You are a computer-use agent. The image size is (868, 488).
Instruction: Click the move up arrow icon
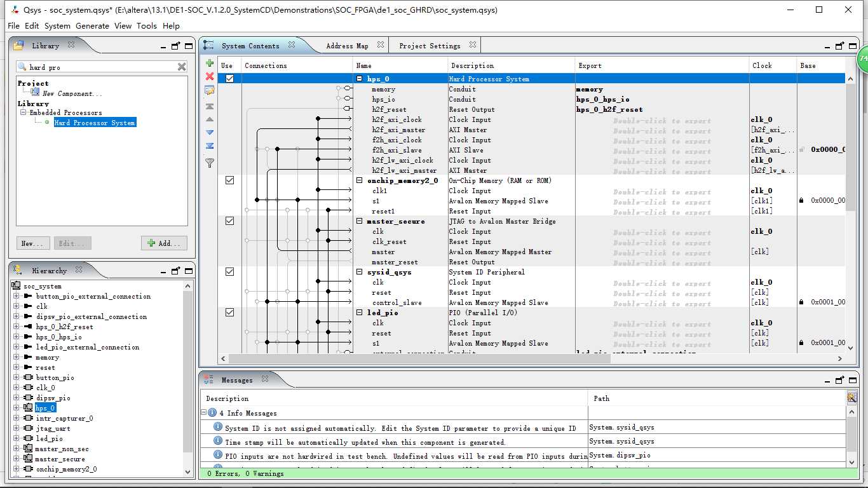(x=210, y=119)
